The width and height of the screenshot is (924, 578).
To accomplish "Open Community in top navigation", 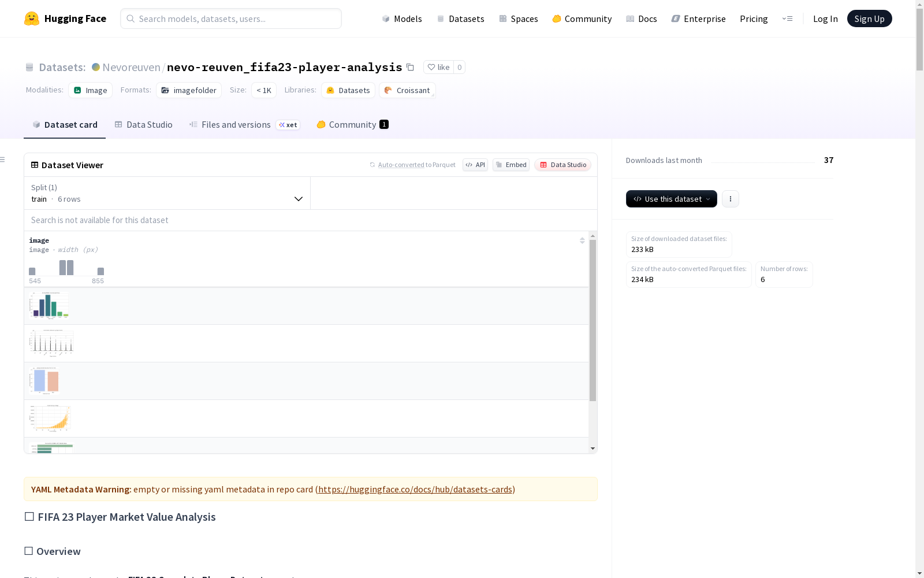I will point(582,18).
